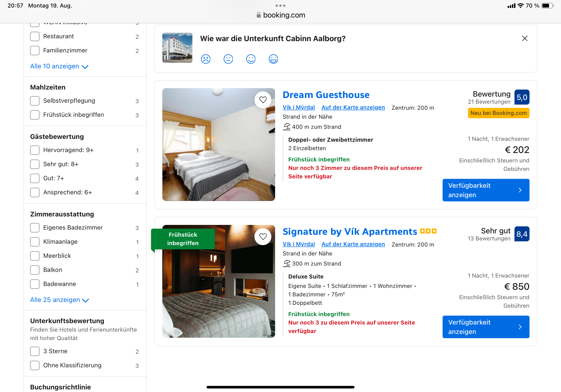Check the Hervorragend: 9+ filter

pyautogui.click(x=35, y=150)
